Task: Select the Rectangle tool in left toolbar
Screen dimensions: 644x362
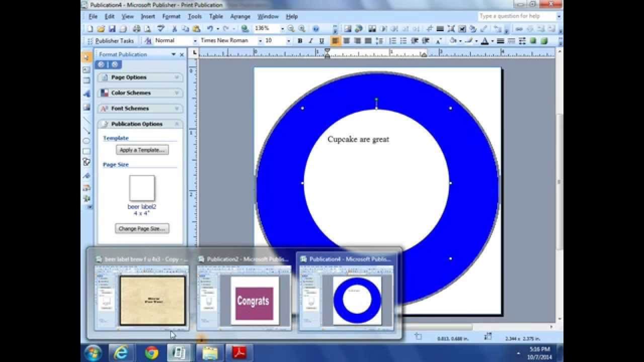Action: 87,151
